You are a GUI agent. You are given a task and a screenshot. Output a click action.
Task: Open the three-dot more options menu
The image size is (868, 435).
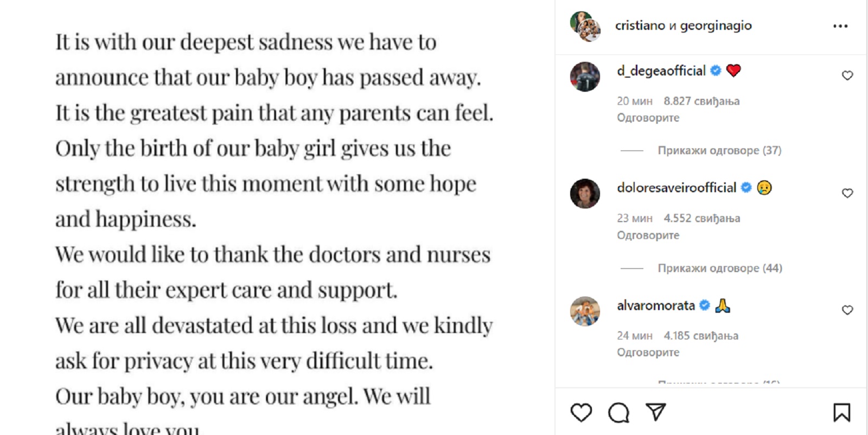840,26
